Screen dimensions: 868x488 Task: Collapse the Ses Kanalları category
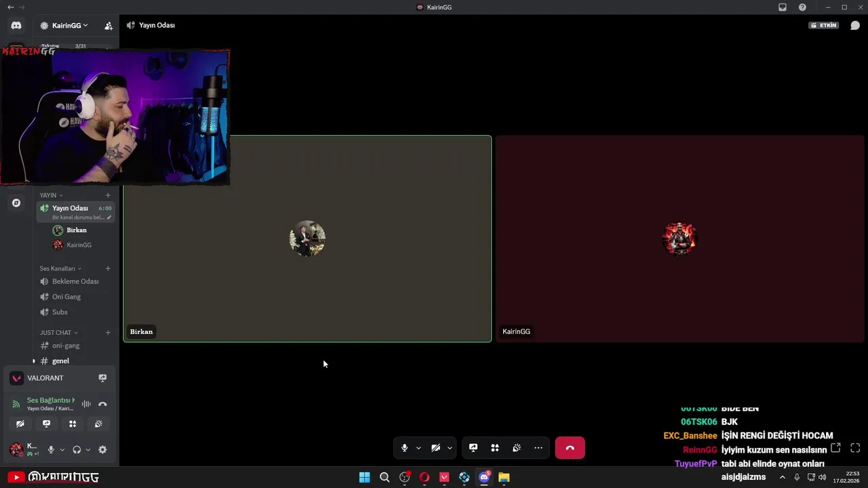click(x=60, y=268)
